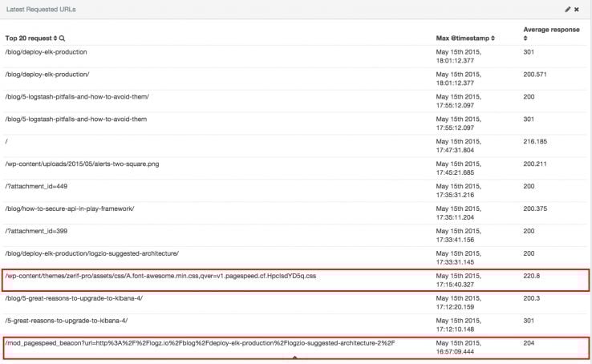Collapse the panel with bottom caret arrow
This screenshot has width=592, height=364.
click(x=294, y=357)
